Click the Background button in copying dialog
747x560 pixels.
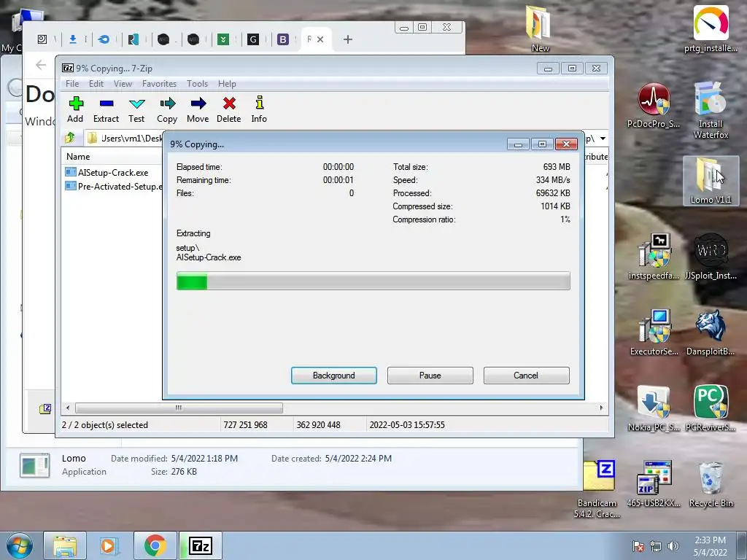[x=334, y=376]
